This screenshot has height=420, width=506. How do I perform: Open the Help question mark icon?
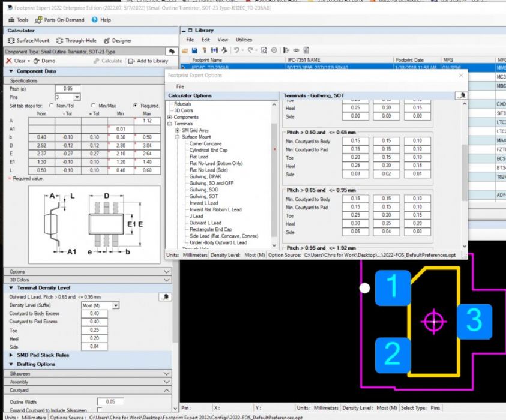click(x=95, y=20)
